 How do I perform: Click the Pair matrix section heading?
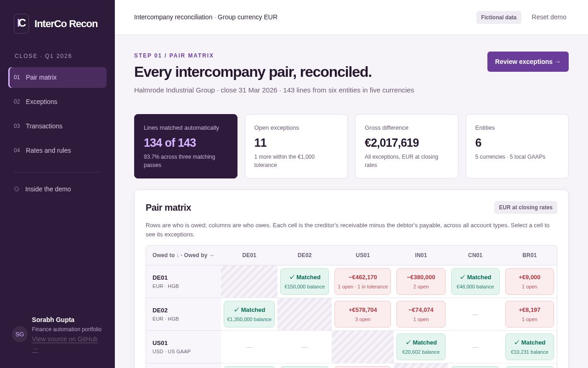coord(168,207)
